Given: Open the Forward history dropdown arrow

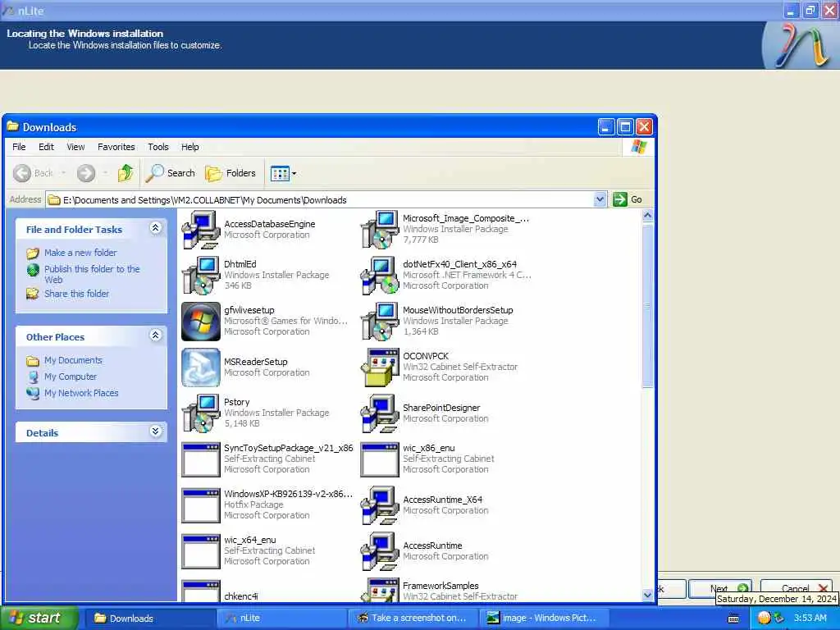Looking at the screenshot, I should click(x=106, y=173).
